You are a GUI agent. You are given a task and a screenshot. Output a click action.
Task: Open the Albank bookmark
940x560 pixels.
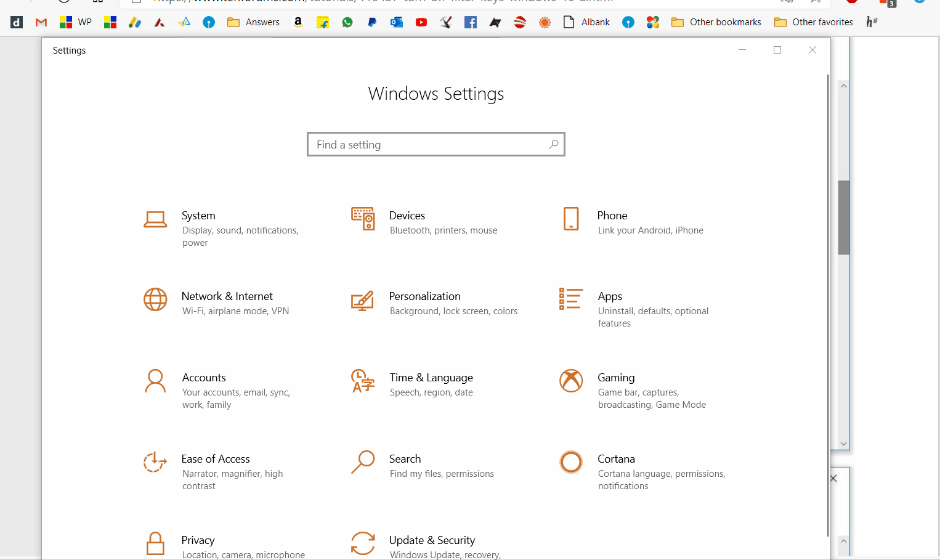pyautogui.click(x=586, y=22)
